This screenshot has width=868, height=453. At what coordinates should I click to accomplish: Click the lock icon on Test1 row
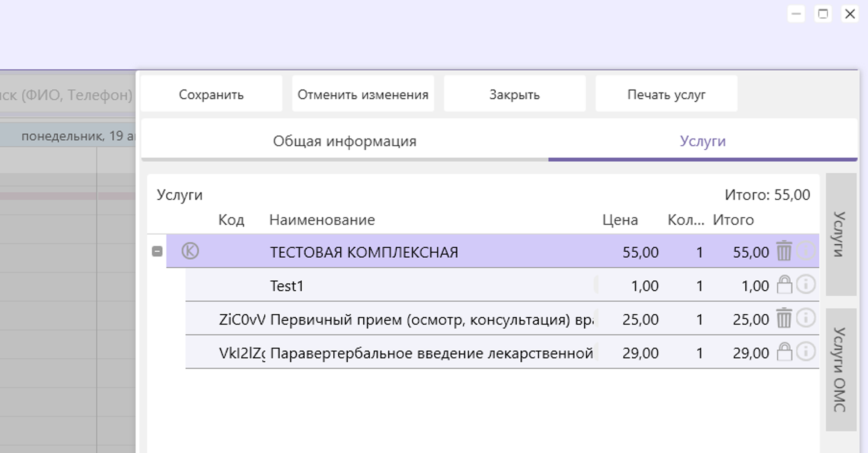click(x=784, y=285)
